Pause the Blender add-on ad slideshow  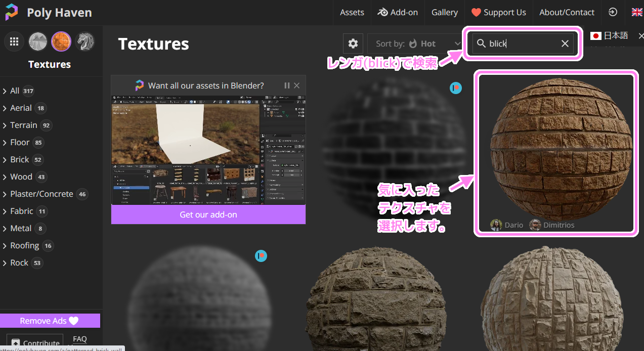click(x=287, y=85)
